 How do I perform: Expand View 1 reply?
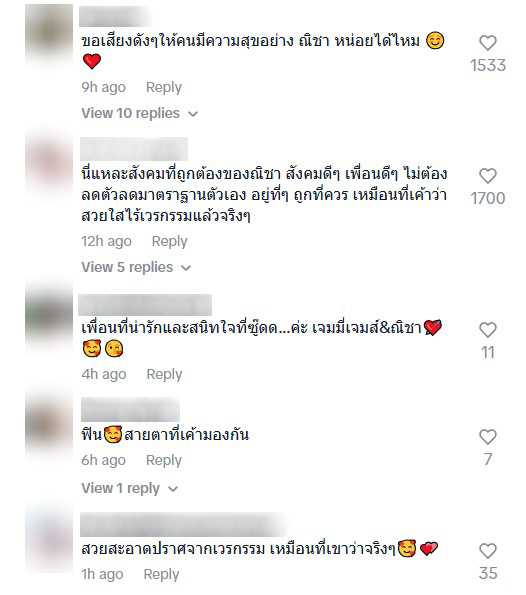(x=129, y=488)
